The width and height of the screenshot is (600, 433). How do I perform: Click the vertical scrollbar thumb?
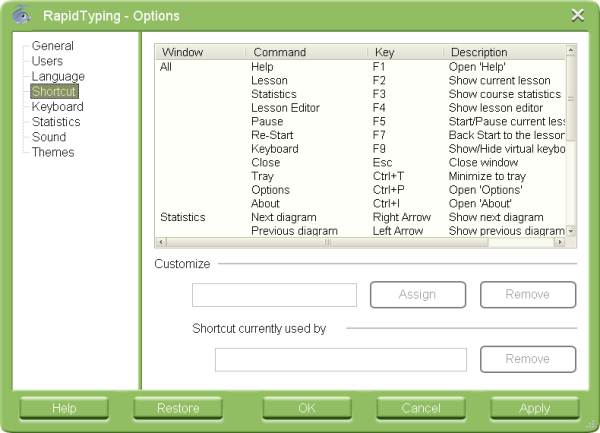tap(571, 98)
